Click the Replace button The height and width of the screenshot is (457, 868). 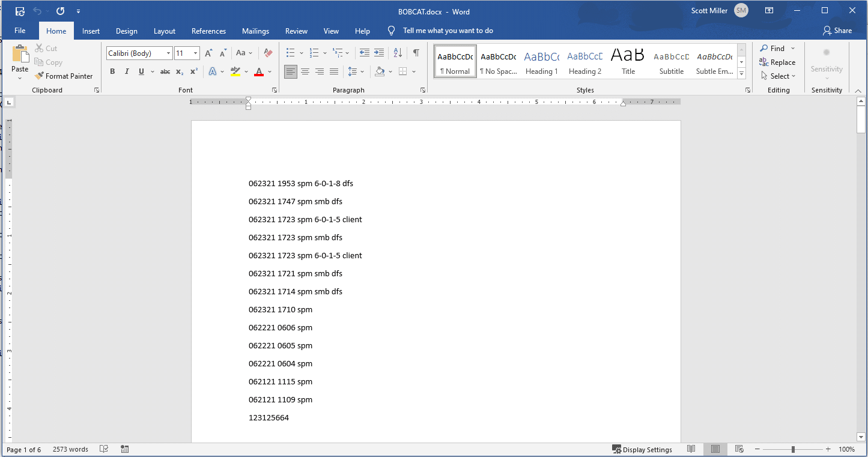777,62
